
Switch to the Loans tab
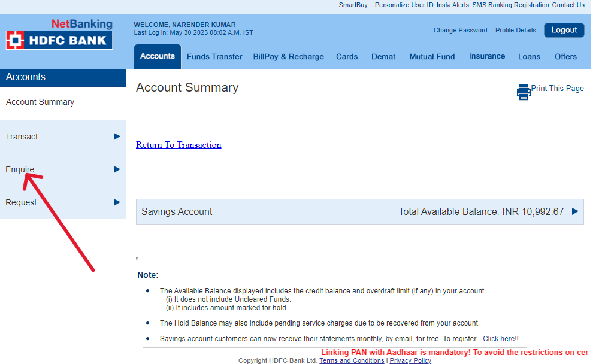click(x=529, y=57)
